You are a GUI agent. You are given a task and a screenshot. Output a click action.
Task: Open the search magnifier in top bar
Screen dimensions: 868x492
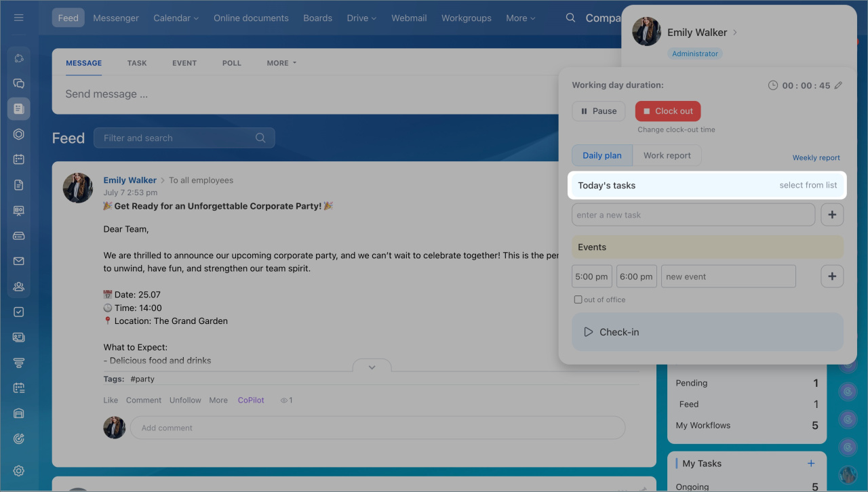[571, 18]
